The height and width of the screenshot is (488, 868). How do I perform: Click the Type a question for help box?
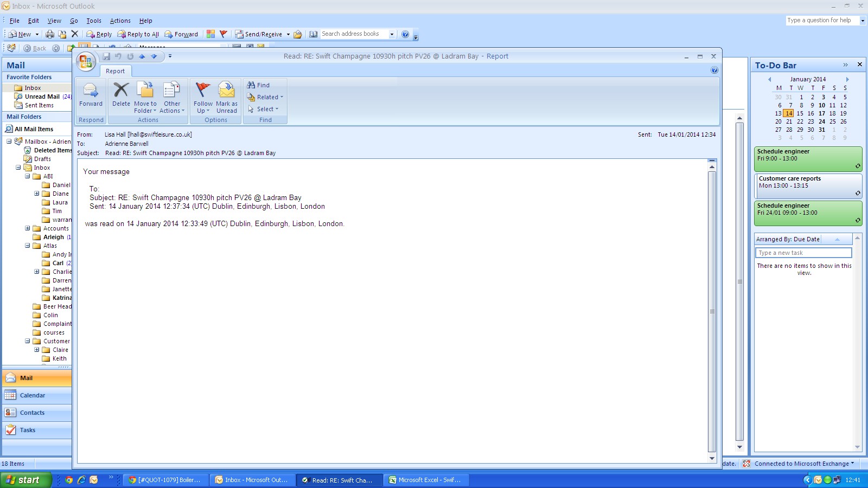click(822, 21)
